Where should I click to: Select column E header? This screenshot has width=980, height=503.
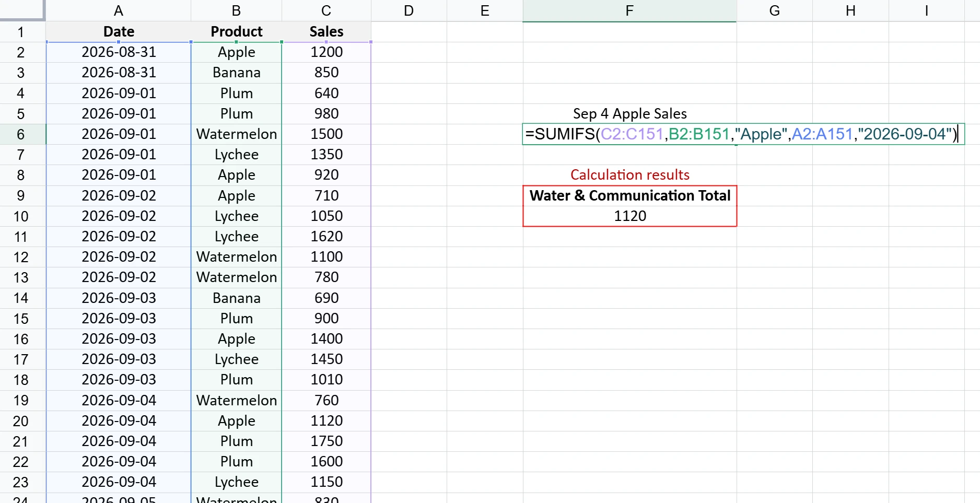point(485,10)
